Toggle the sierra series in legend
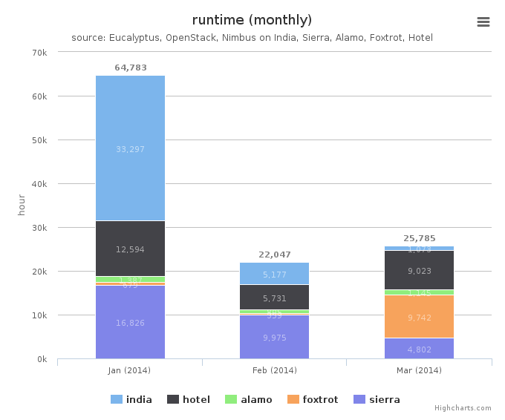Viewport: 505px width, 420px height. point(377,399)
